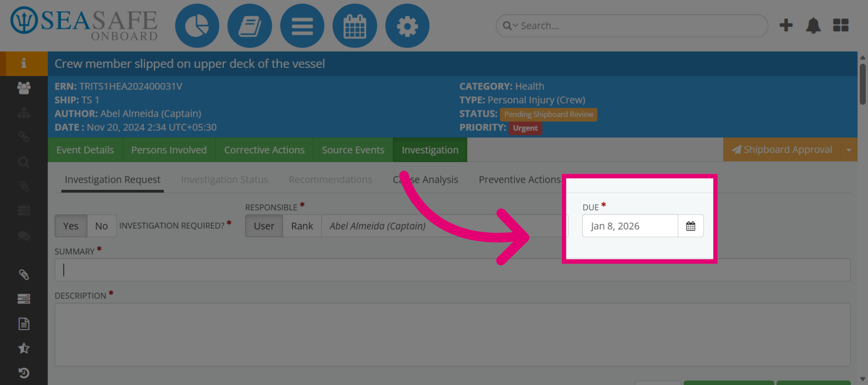Viewport: 868px width, 385px height.
Task: Open Cause Analysis sub-tab
Action: [x=425, y=180]
